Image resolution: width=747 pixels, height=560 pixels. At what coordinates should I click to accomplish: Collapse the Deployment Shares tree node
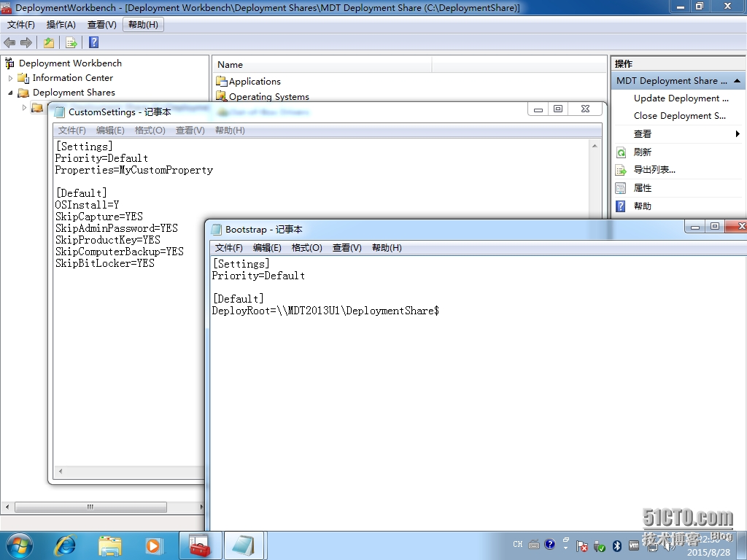pos(10,93)
